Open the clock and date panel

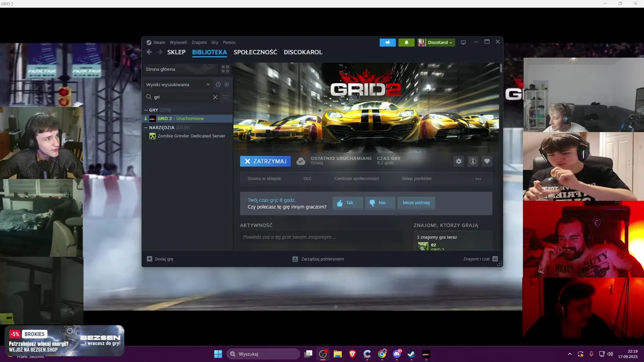click(x=628, y=354)
